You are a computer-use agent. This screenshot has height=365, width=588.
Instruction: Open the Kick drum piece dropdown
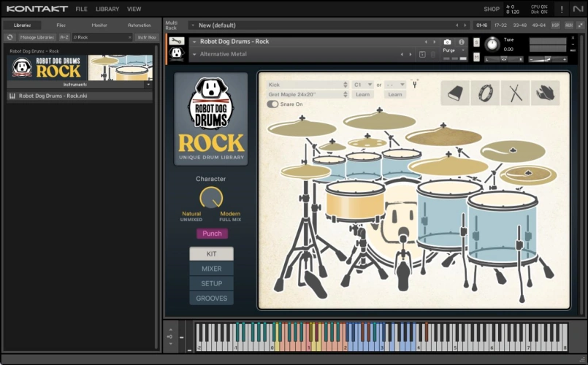click(308, 85)
